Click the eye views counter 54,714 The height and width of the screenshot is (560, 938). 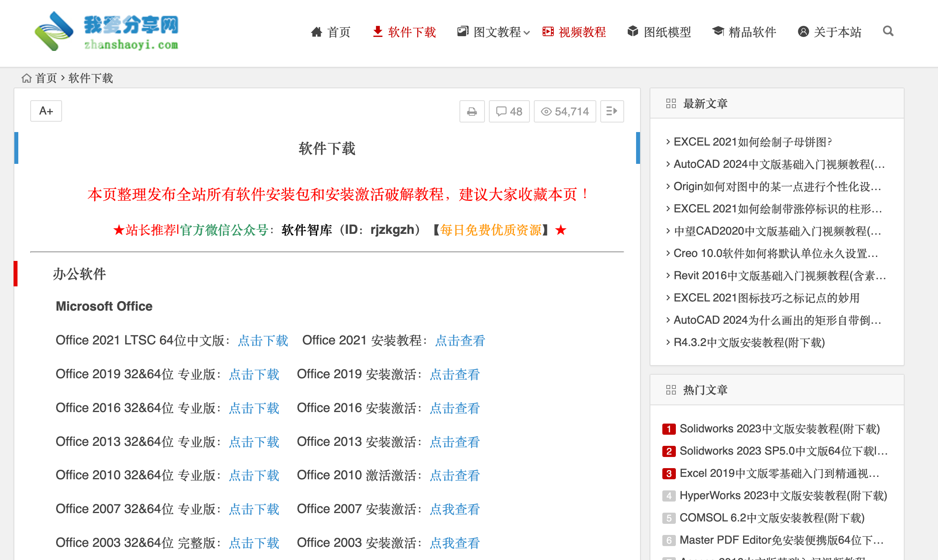[564, 111]
